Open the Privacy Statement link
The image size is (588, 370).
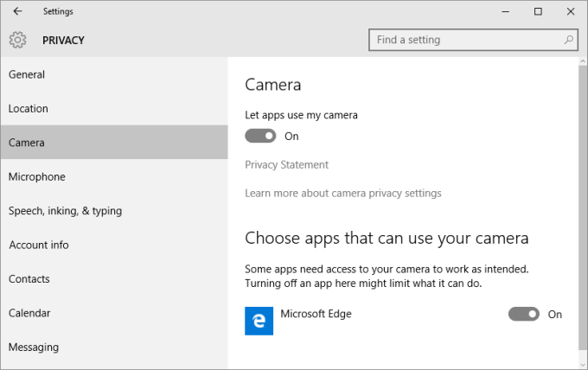[x=287, y=164]
